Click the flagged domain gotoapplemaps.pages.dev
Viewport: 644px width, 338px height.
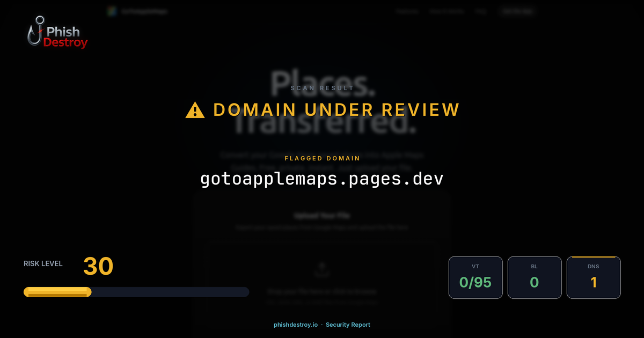[x=322, y=179]
